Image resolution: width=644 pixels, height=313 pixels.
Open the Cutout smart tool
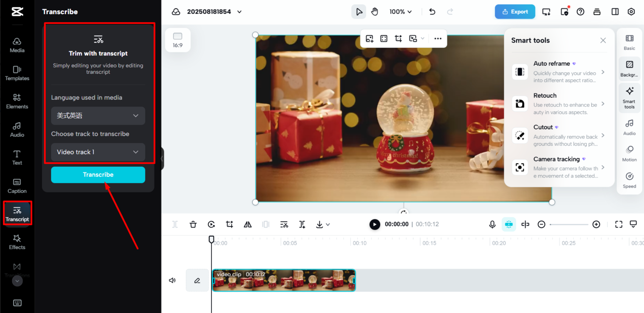(x=559, y=135)
